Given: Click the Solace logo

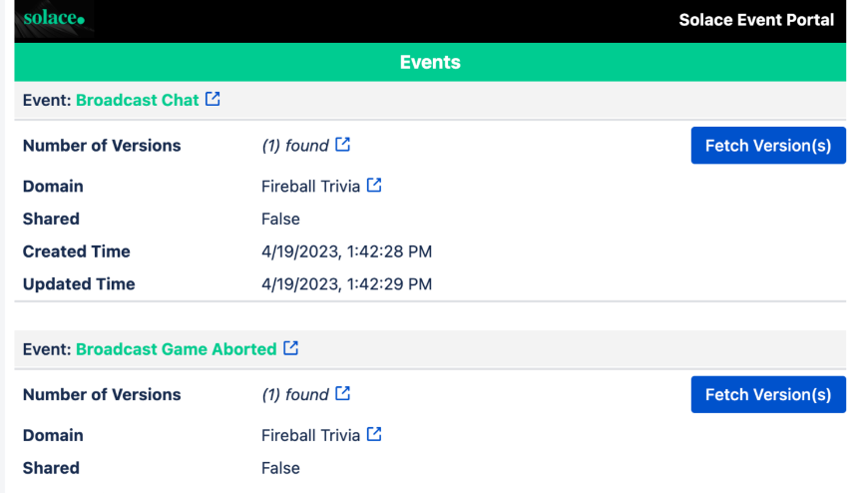Looking at the screenshot, I should tap(54, 20).
